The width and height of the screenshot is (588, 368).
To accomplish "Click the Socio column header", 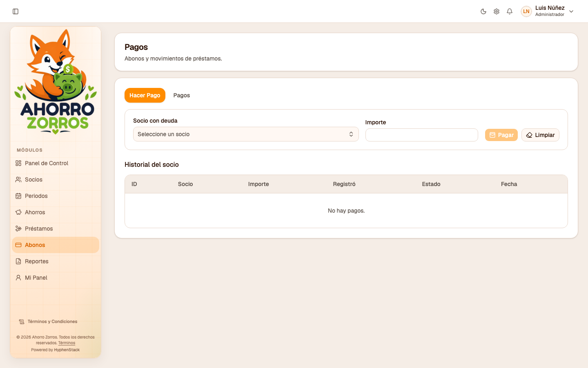I will [x=185, y=184].
